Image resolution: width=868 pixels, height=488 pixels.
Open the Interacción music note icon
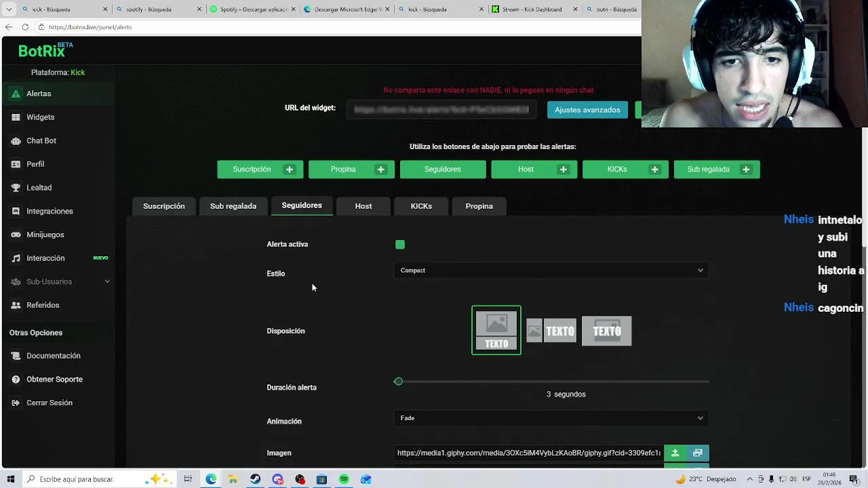16,258
